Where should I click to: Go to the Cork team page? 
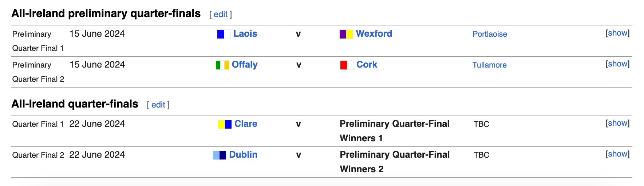click(x=367, y=65)
